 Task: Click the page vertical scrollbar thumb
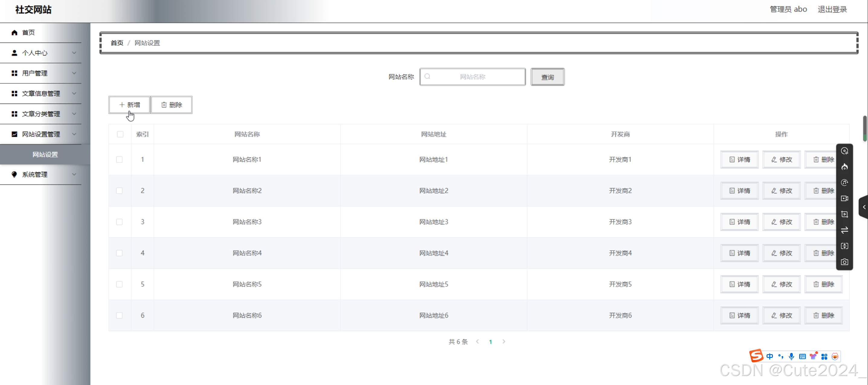(864, 128)
